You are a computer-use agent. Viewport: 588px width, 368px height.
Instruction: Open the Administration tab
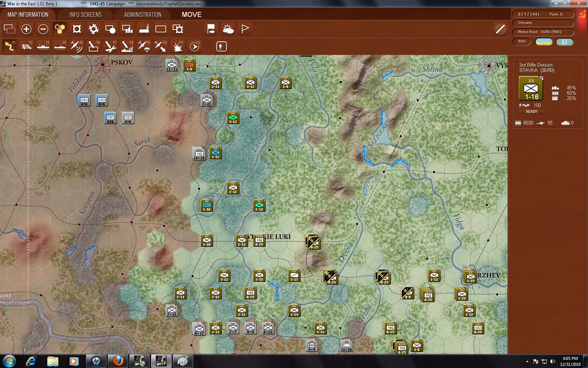coord(142,15)
